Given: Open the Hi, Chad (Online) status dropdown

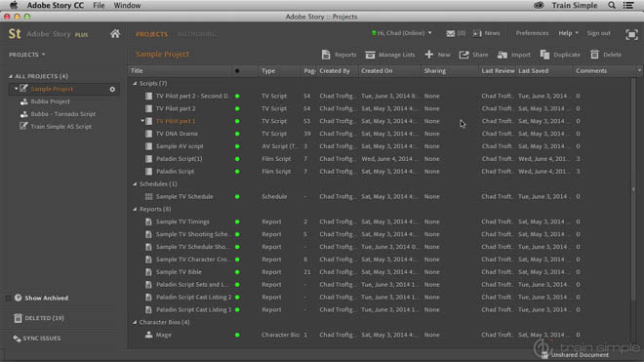Looking at the screenshot, I should [x=402, y=33].
